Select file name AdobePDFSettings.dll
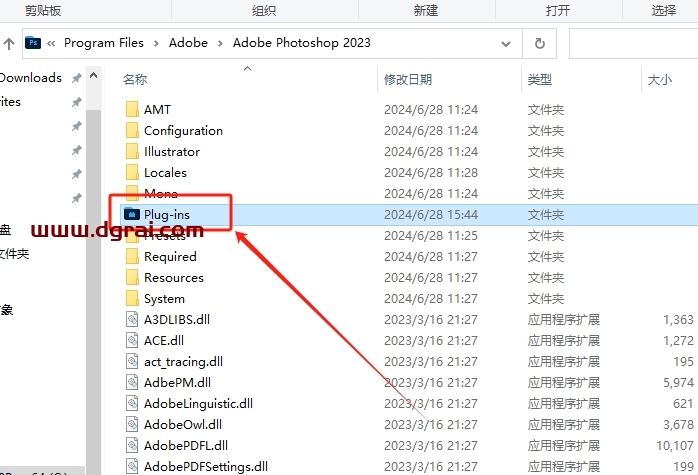698x475 pixels. point(206,467)
